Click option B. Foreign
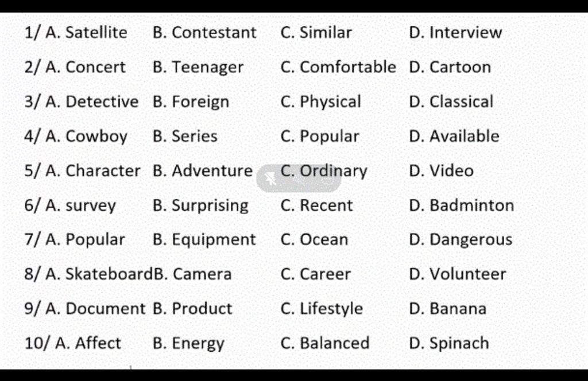 pyautogui.click(x=191, y=102)
